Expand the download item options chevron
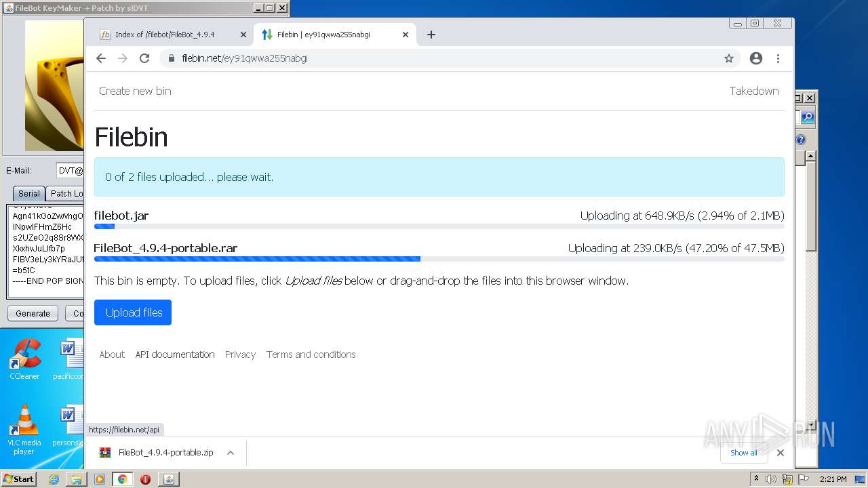Viewport: 868px width, 488px height. [x=231, y=453]
